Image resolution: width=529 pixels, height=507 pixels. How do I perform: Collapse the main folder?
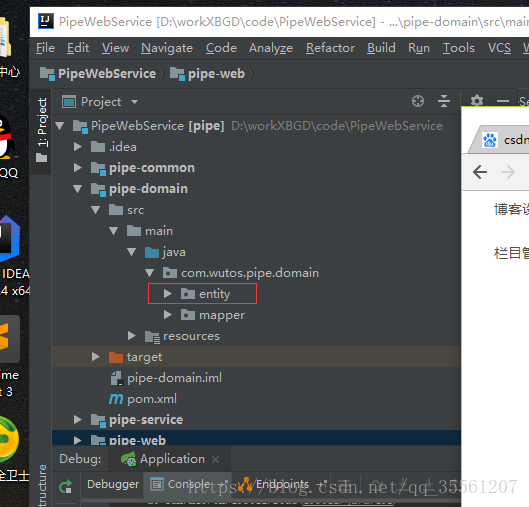pyautogui.click(x=113, y=231)
